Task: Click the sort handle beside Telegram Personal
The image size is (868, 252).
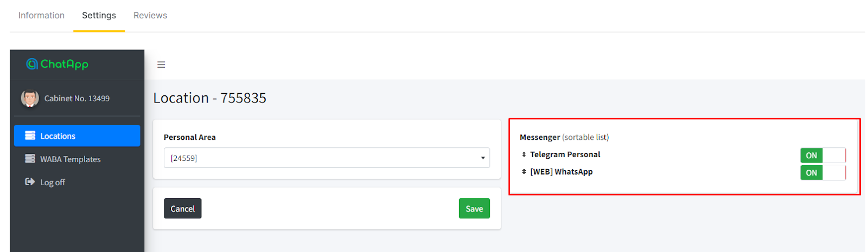Action: pos(524,154)
